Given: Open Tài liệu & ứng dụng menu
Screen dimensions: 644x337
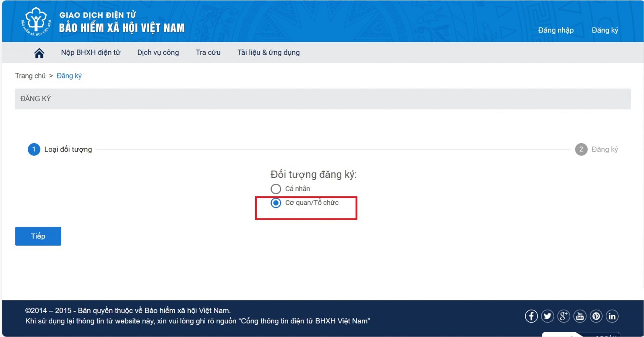Looking at the screenshot, I should coord(268,53).
